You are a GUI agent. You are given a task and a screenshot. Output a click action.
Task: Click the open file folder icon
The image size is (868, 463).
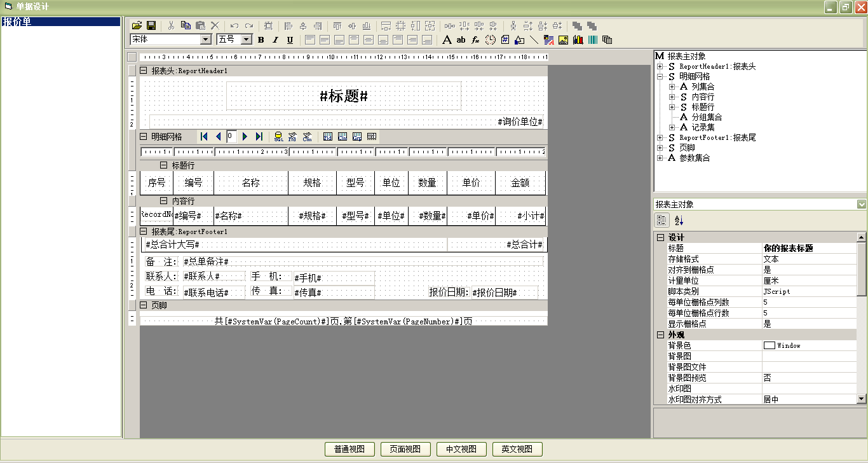(x=137, y=25)
